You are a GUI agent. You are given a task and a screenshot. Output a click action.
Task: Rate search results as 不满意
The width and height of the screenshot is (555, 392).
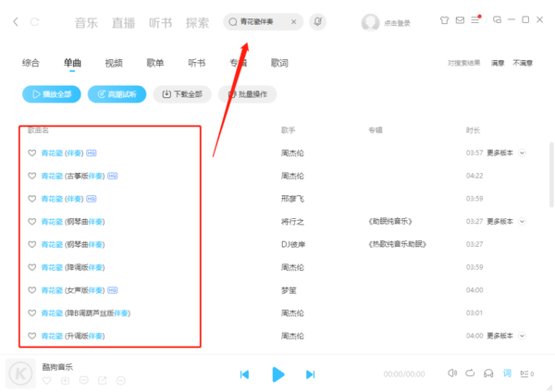click(x=523, y=63)
